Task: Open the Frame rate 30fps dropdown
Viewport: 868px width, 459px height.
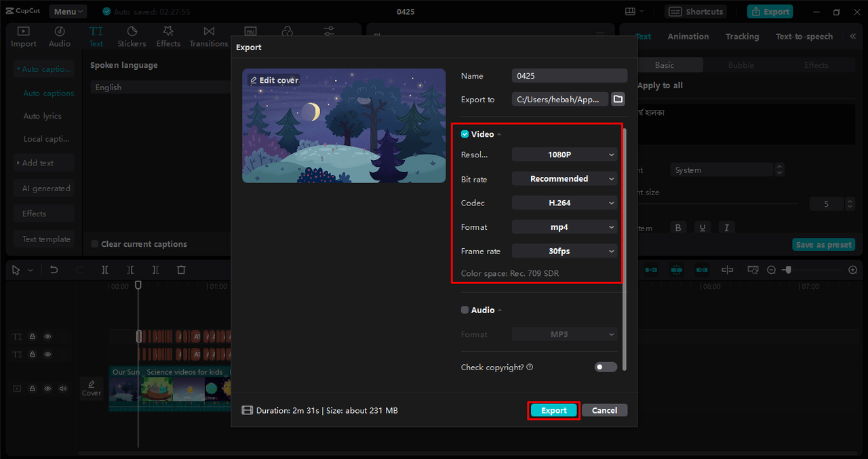Action: click(564, 251)
